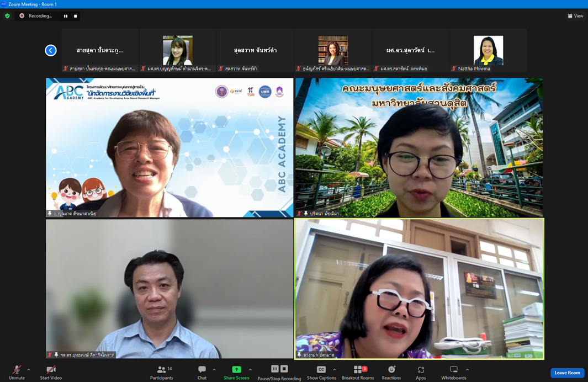Pause recording from the top recording indicator

pyautogui.click(x=66, y=16)
